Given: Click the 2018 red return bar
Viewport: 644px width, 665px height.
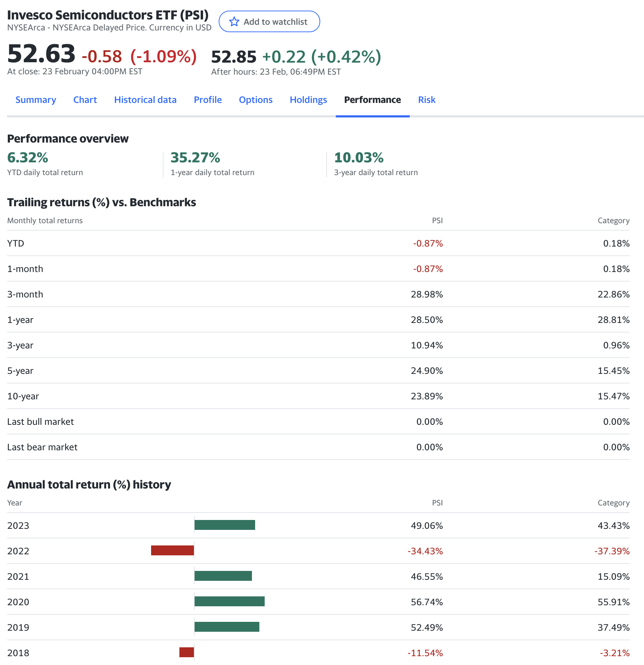Looking at the screenshot, I should [186, 652].
